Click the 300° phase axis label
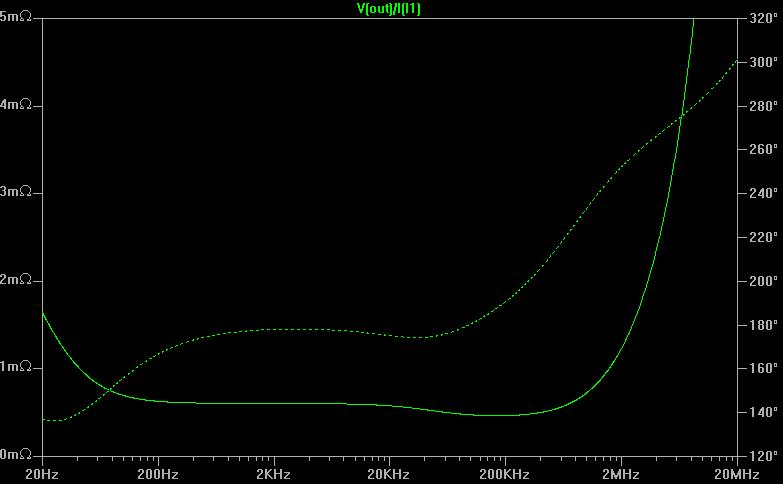 click(764, 62)
